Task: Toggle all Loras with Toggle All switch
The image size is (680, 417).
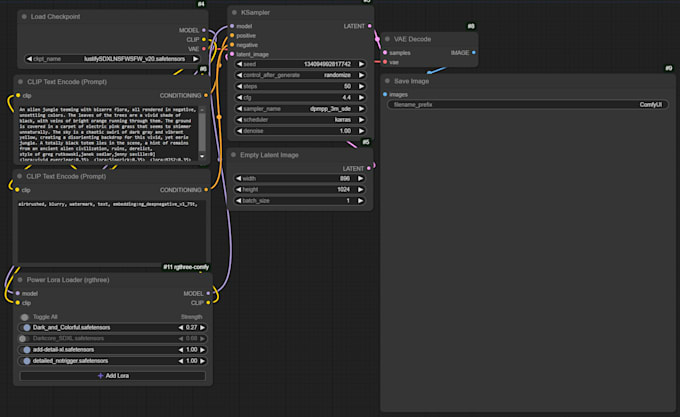Action: [x=25, y=317]
